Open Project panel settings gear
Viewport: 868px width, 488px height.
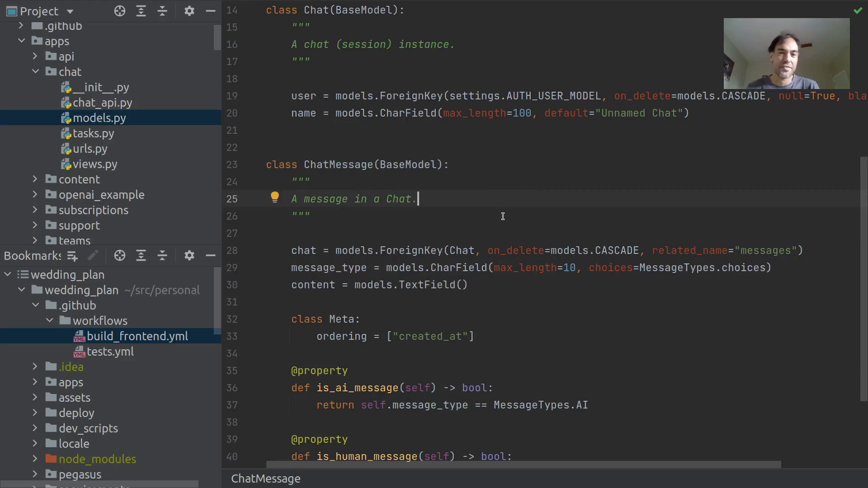point(189,11)
